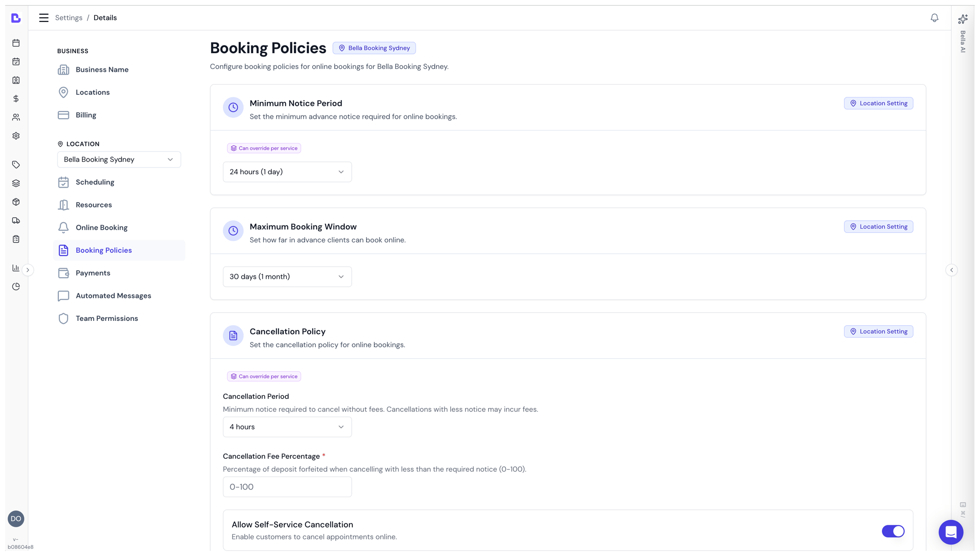Click the Settings breadcrumb link
The height and width of the screenshot is (556, 980).
[x=69, y=17]
